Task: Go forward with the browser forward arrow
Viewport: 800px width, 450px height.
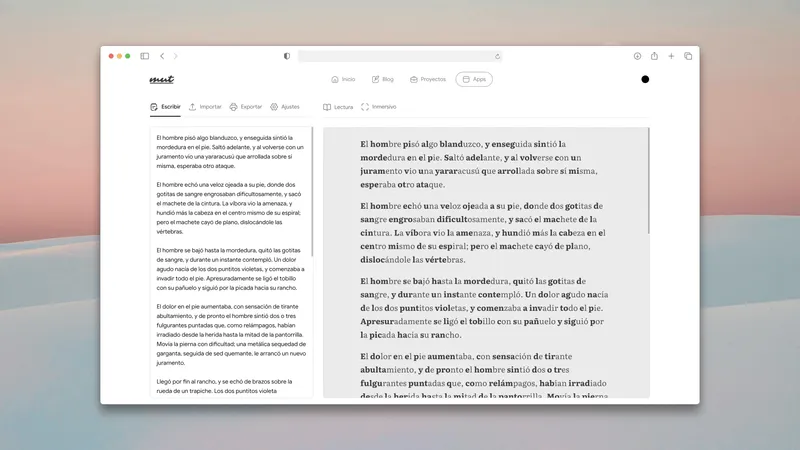Action: click(x=176, y=56)
